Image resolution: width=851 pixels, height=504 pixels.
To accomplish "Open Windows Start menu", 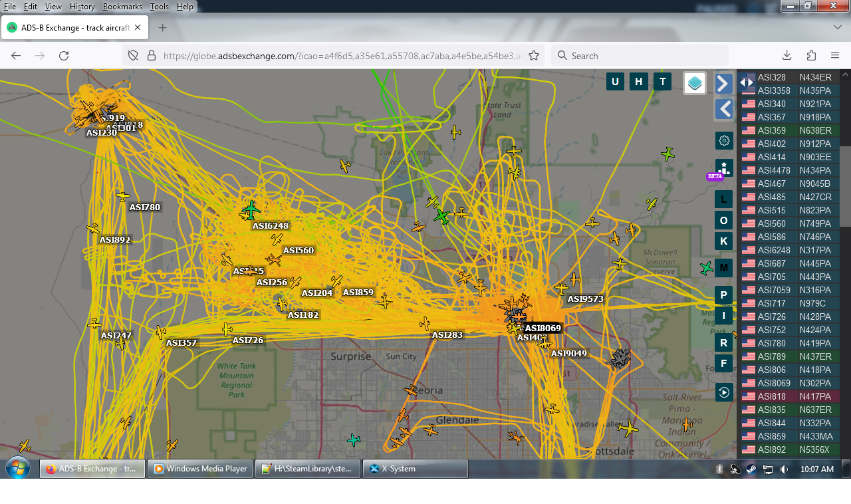I will point(18,468).
